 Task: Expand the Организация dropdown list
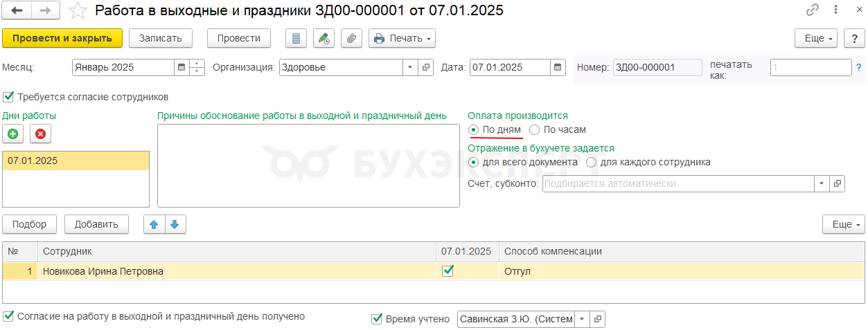[410, 67]
